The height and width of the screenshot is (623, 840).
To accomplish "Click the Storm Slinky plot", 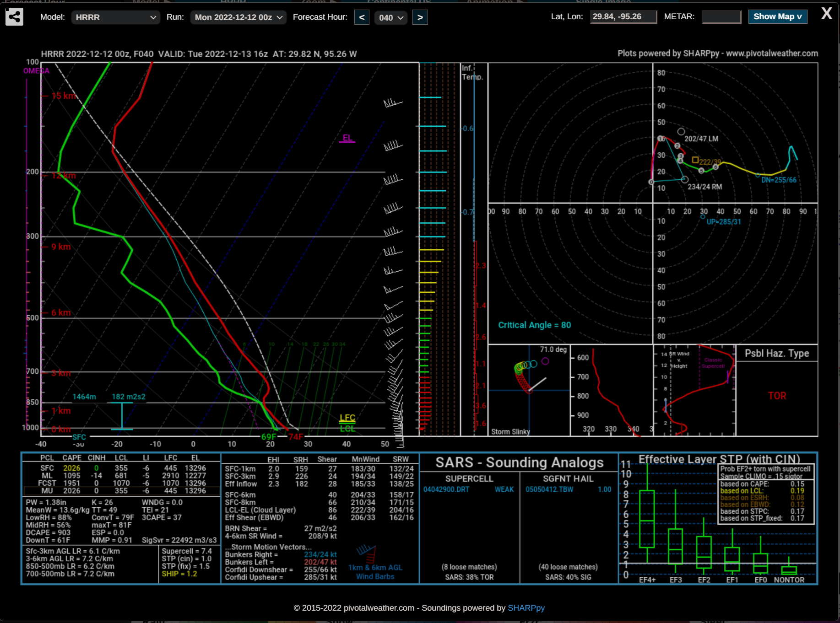I will 529,390.
